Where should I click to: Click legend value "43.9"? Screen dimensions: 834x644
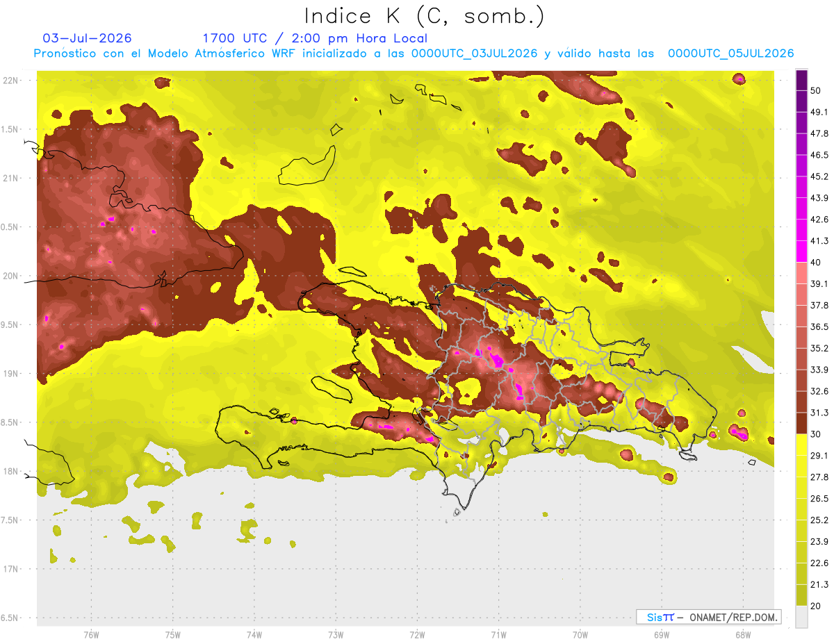[x=819, y=198]
